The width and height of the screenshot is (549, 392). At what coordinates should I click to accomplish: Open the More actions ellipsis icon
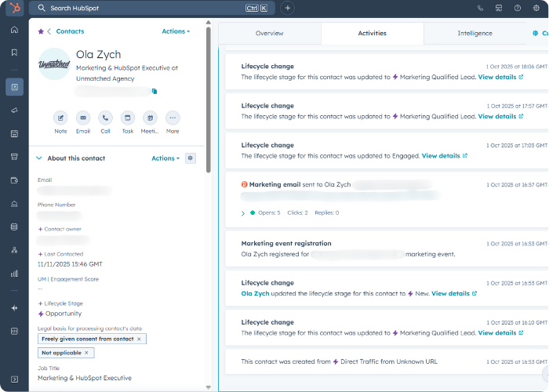(x=173, y=118)
